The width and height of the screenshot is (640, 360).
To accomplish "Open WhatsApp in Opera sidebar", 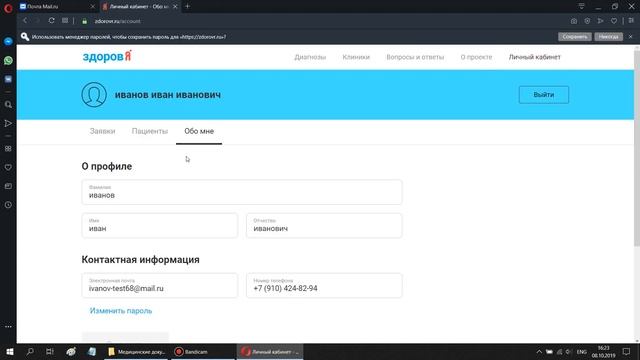I will (x=8, y=60).
